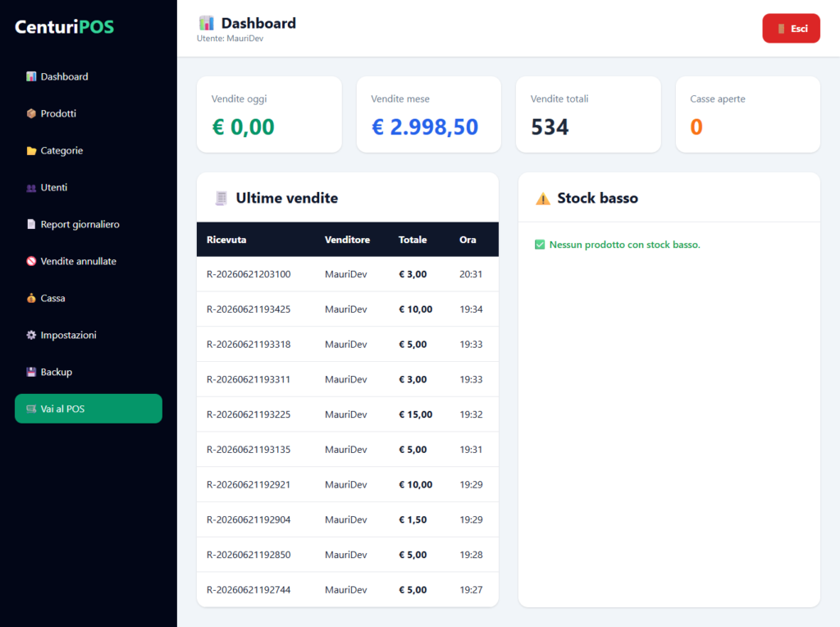The height and width of the screenshot is (627, 840).
Task: View Vendite annullate page
Action: pyautogui.click(x=89, y=261)
